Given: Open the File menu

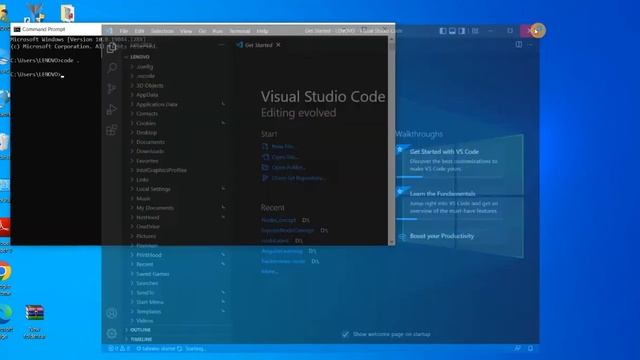Looking at the screenshot, I should pyautogui.click(x=124, y=31).
